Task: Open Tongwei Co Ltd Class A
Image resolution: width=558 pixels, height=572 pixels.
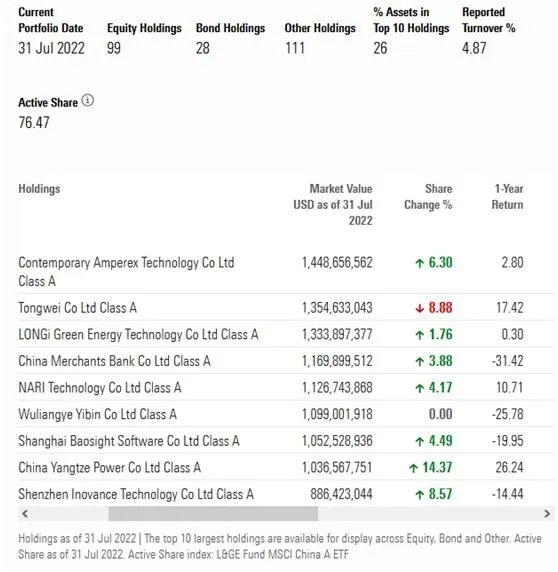Action: pyautogui.click(x=78, y=308)
